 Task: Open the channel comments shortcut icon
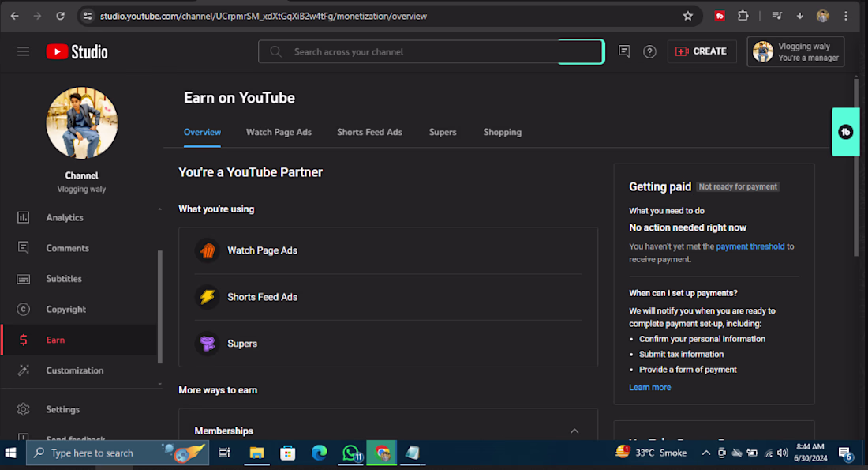coord(624,51)
